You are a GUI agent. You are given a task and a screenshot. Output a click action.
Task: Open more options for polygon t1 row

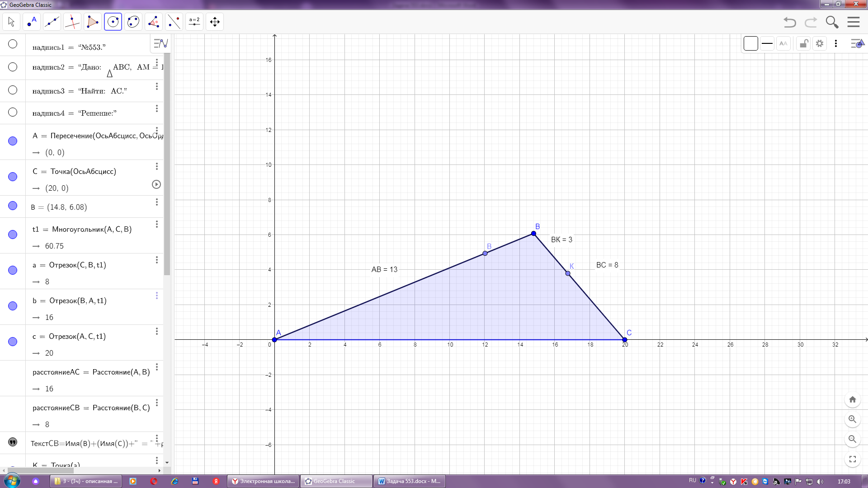(157, 224)
